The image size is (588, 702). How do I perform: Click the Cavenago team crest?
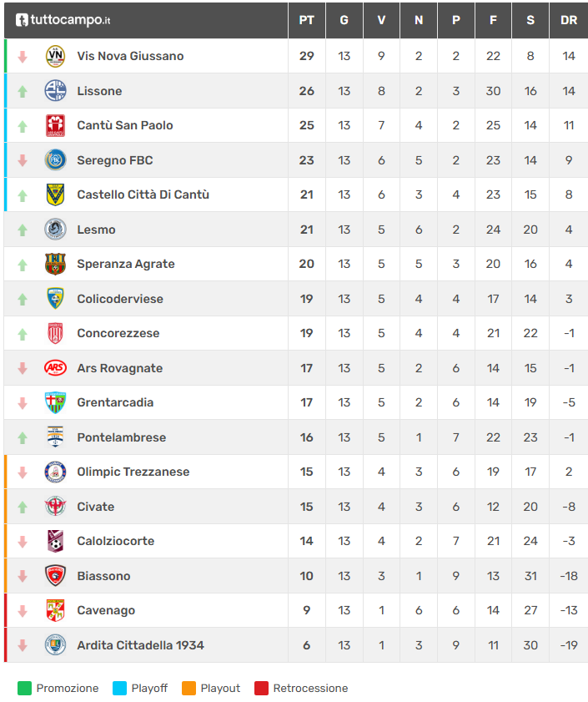55,610
